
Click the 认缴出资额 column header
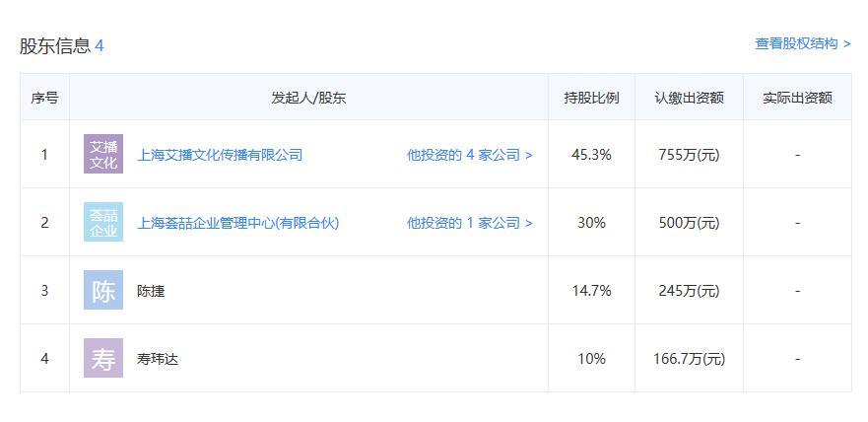click(690, 98)
